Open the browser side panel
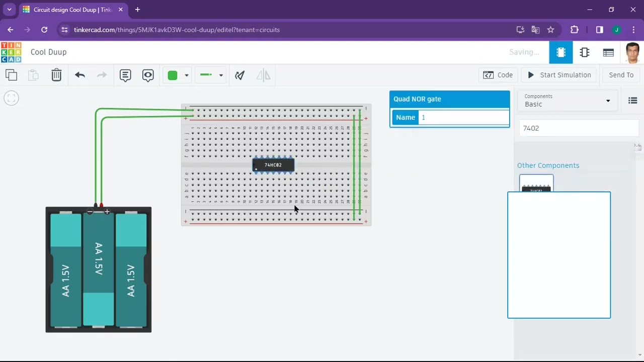 [x=599, y=30]
